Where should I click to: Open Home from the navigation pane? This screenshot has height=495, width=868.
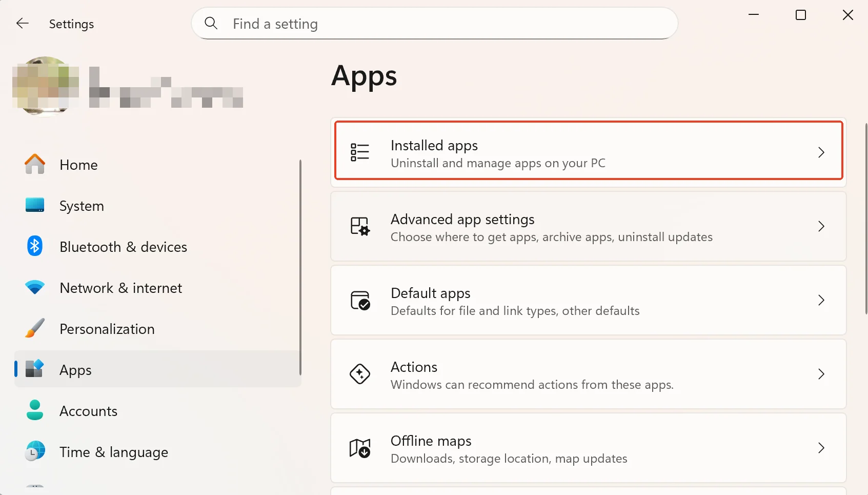(78, 164)
